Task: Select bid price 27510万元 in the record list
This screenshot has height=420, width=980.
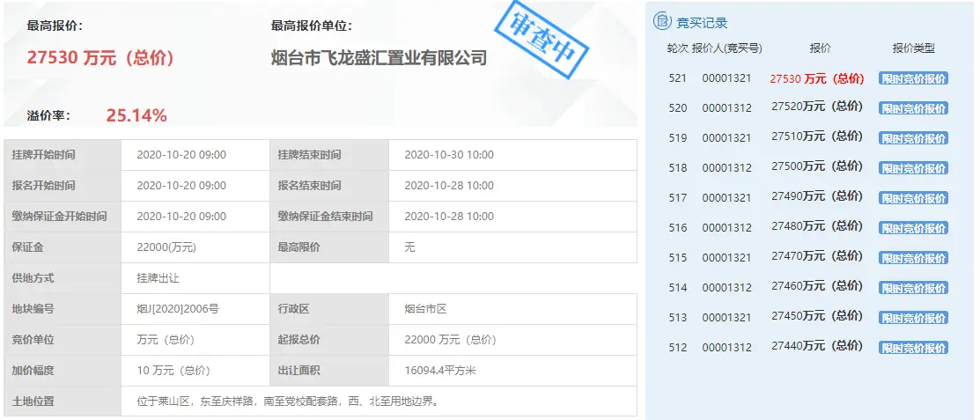Action: coord(817,136)
